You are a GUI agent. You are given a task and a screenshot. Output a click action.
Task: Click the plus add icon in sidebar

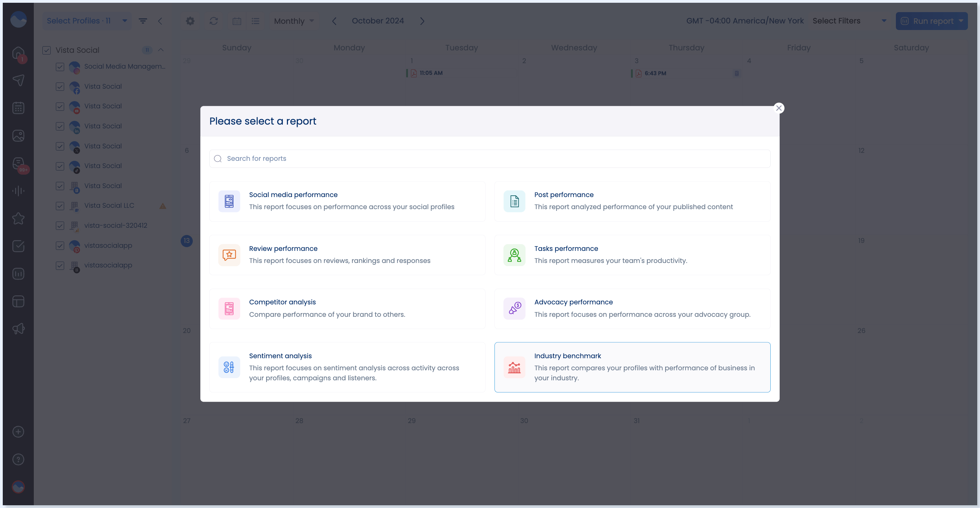(x=18, y=431)
